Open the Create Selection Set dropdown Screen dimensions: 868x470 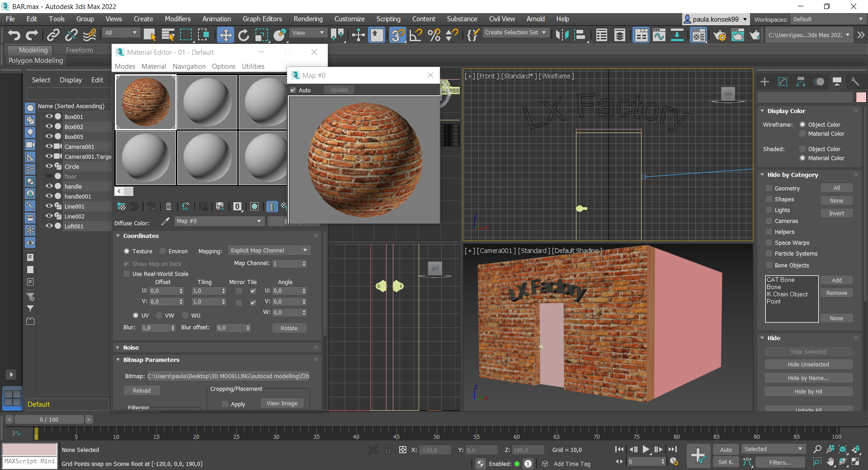516,33
